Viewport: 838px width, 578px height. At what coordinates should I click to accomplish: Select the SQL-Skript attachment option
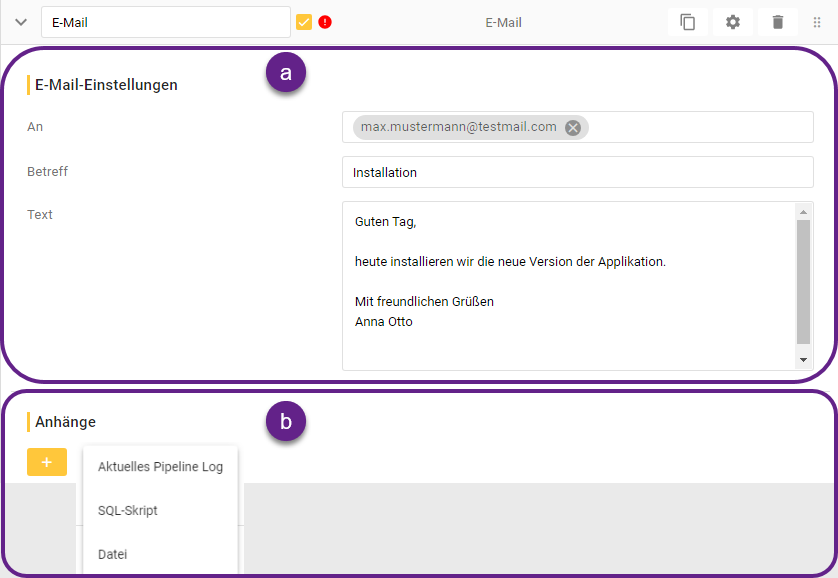tap(128, 510)
